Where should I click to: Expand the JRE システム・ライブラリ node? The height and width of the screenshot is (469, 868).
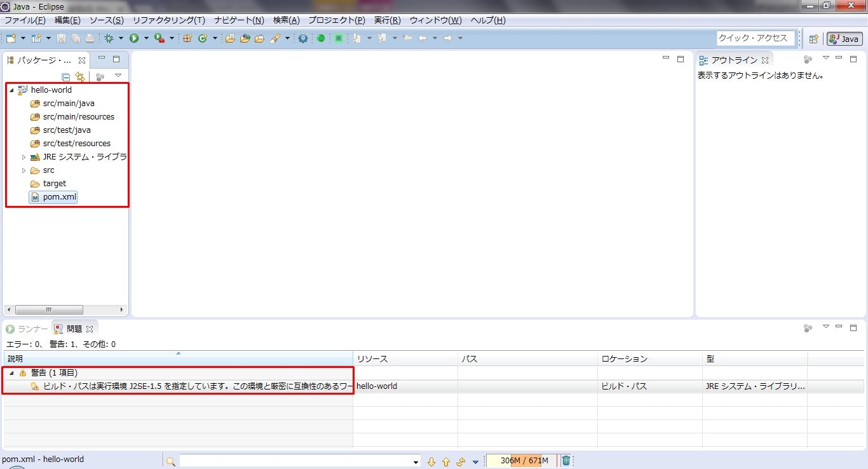[24, 157]
